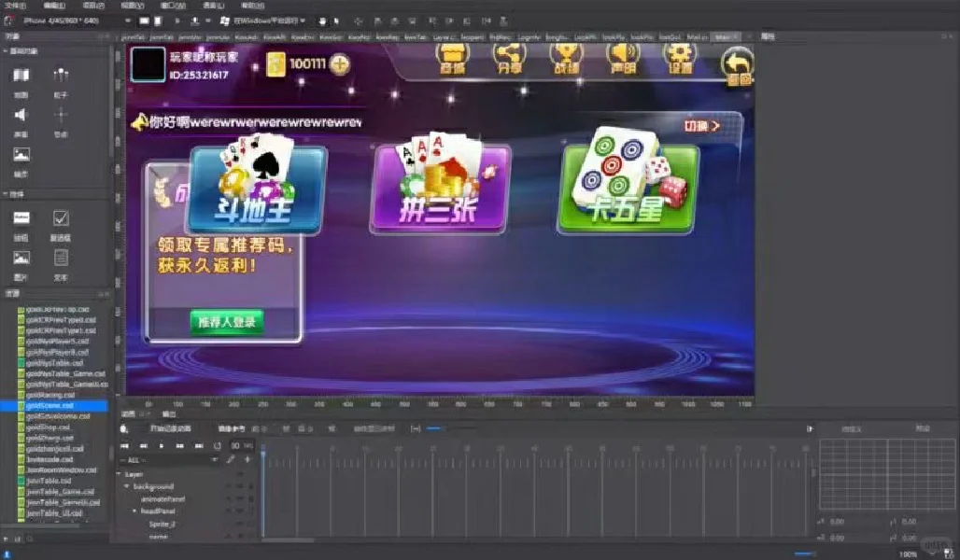Viewport: 960px width, 560px height.
Task: Collapse the headPanel node in timeline
Action: click(134, 511)
